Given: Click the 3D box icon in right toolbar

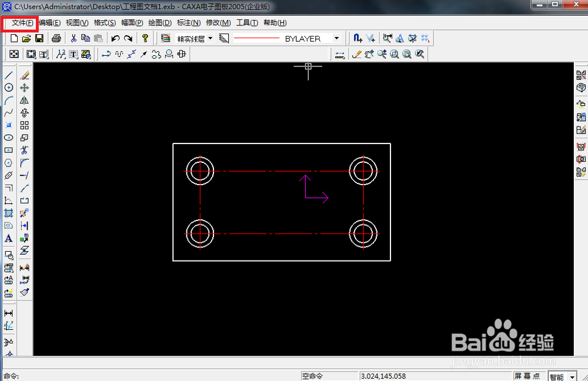Looking at the screenshot, I should click(581, 88).
